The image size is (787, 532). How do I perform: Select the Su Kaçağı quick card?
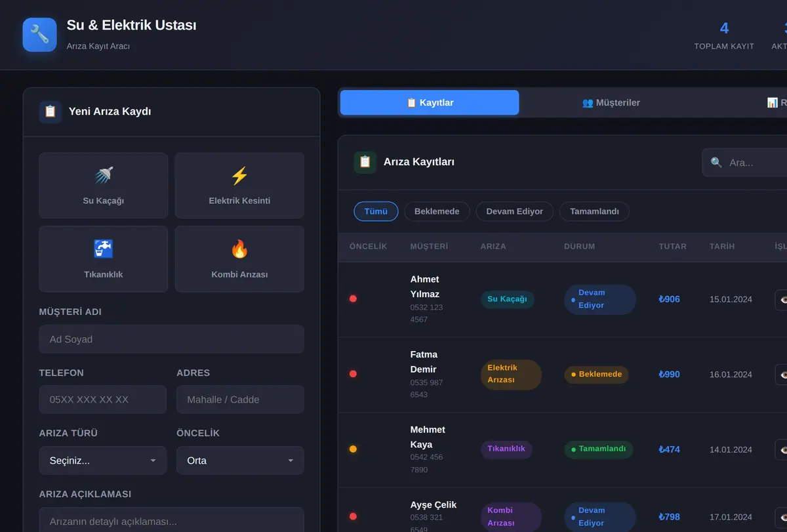coord(104,186)
